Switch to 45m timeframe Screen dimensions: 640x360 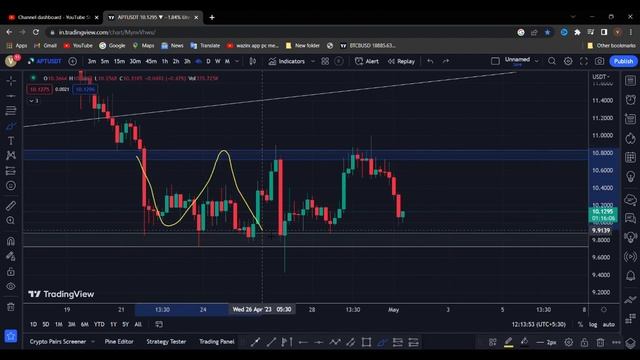click(x=151, y=61)
